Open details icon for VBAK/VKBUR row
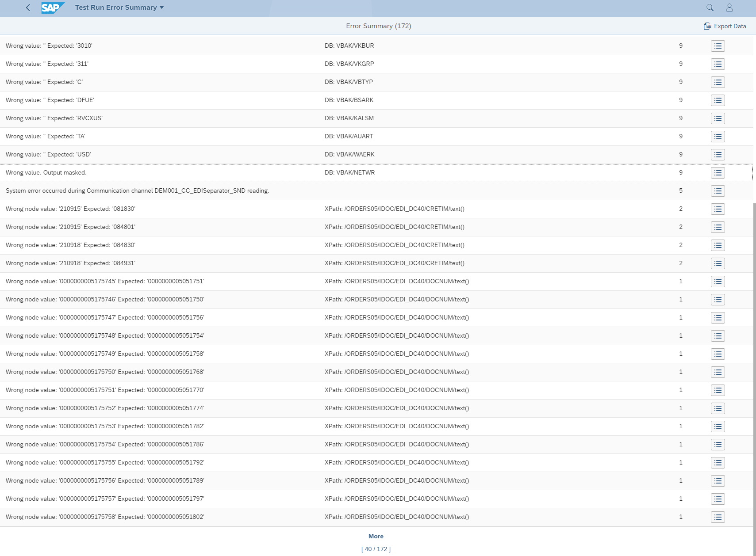Viewport: 756px width, 556px height. tap(718, 46)
